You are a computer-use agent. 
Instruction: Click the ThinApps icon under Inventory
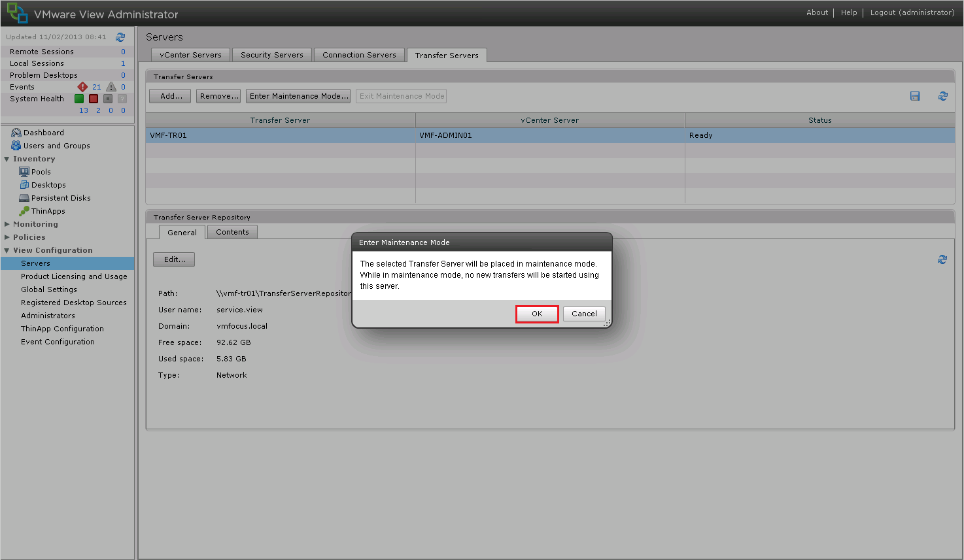24,211
